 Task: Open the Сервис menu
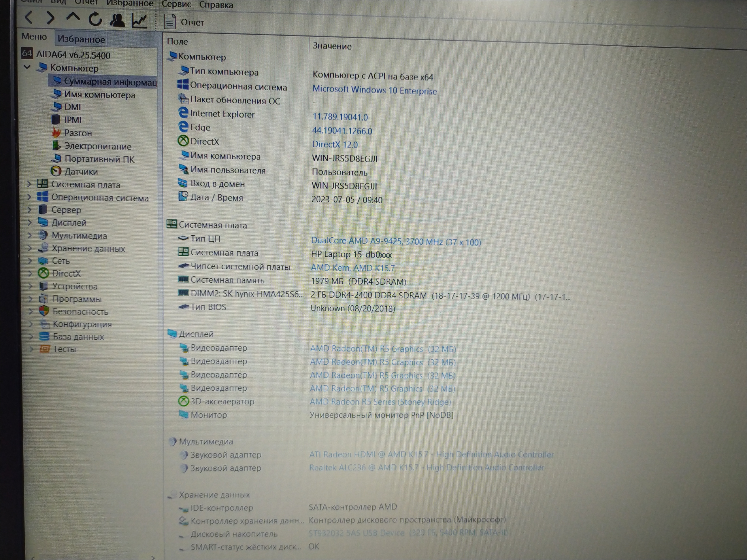(x=176, y=4)
